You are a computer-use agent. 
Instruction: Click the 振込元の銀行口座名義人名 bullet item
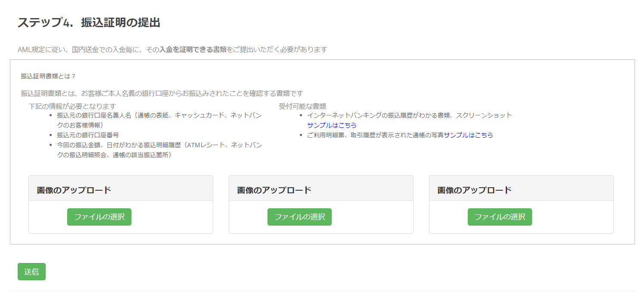[x=159, y=116]
